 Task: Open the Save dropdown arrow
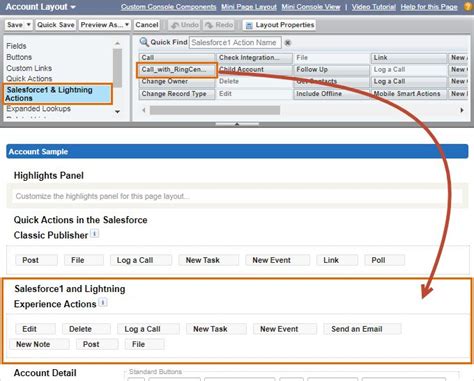click(x=29, y=25)
